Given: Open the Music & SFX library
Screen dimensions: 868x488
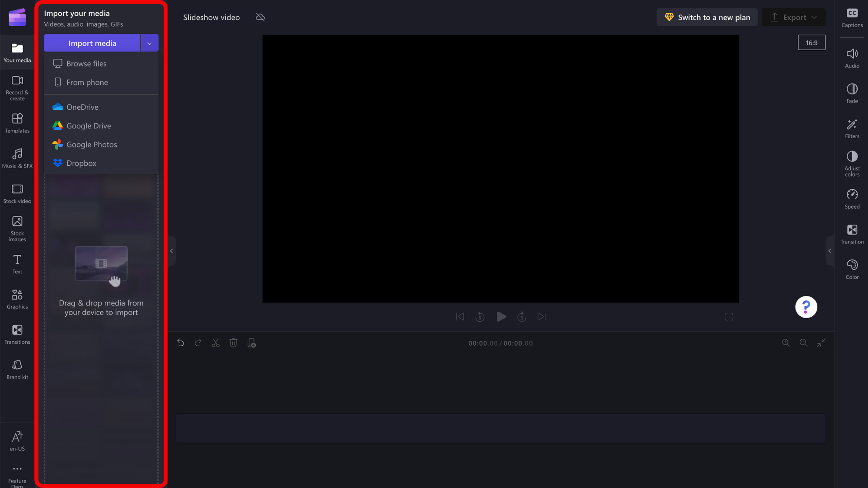Looking at the screenshot, I should click(17, 159).
